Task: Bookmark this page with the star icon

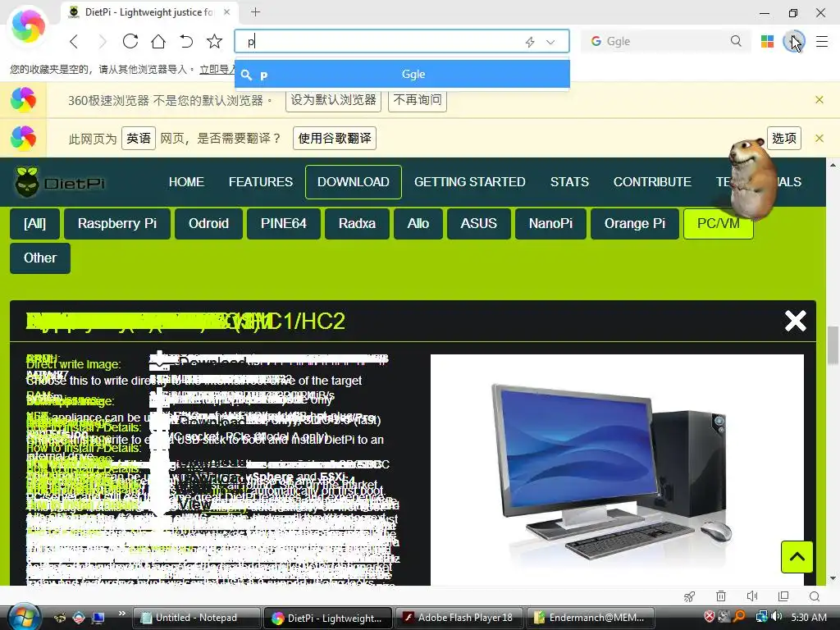Action: click(214, 41)
